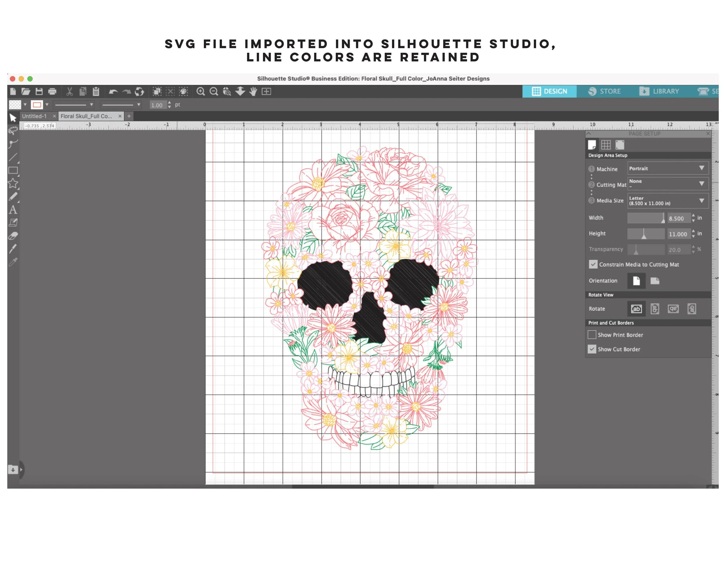Viewport: 728px width, 563px height.
Task: Rotate view 270 degrees option
Action: (x=692, y=309)
